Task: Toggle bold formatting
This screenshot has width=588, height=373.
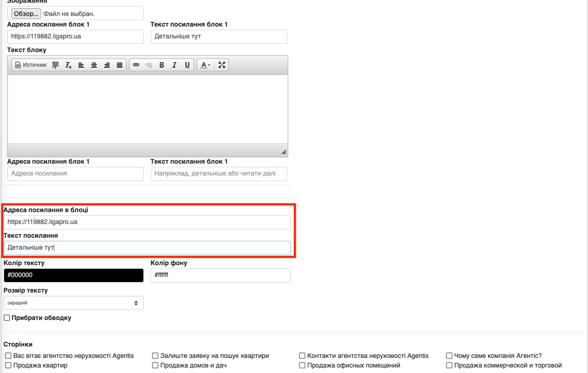Action: pos(162,65)
